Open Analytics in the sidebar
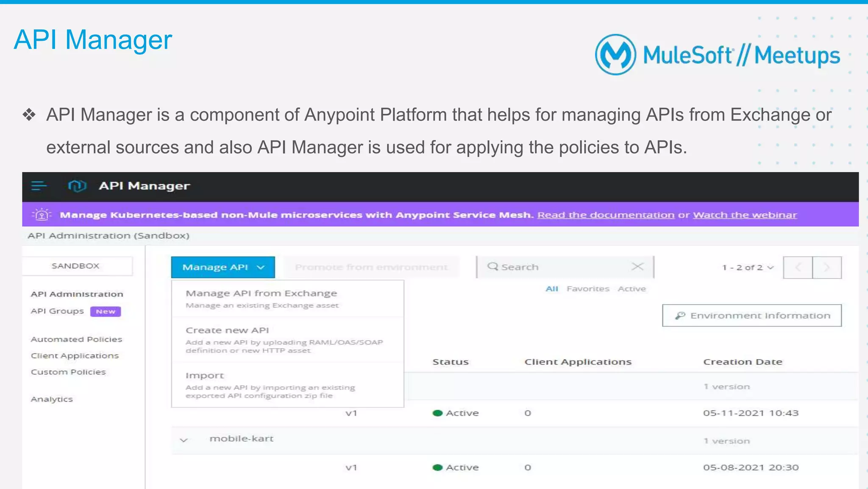Viewport: 868px width, 489px height. tap(52, 399)
